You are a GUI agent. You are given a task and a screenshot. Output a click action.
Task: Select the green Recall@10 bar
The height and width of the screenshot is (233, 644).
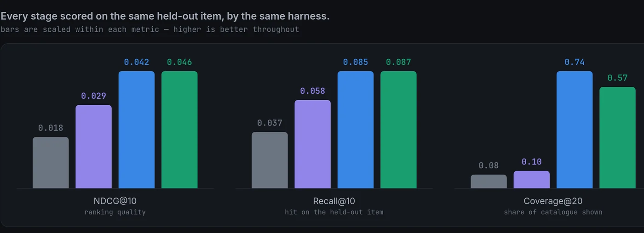(x=398, y=130)
